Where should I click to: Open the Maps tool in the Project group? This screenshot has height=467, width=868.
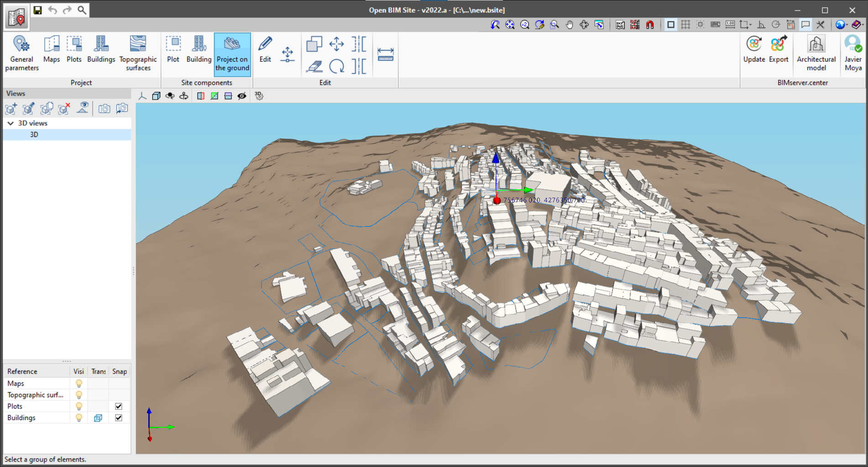tap(51, 51)
